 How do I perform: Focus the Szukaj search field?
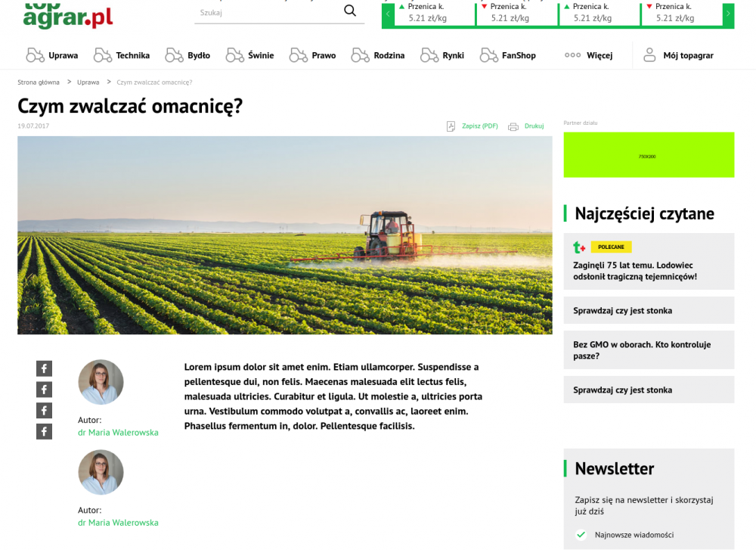(x=265, y=12)
